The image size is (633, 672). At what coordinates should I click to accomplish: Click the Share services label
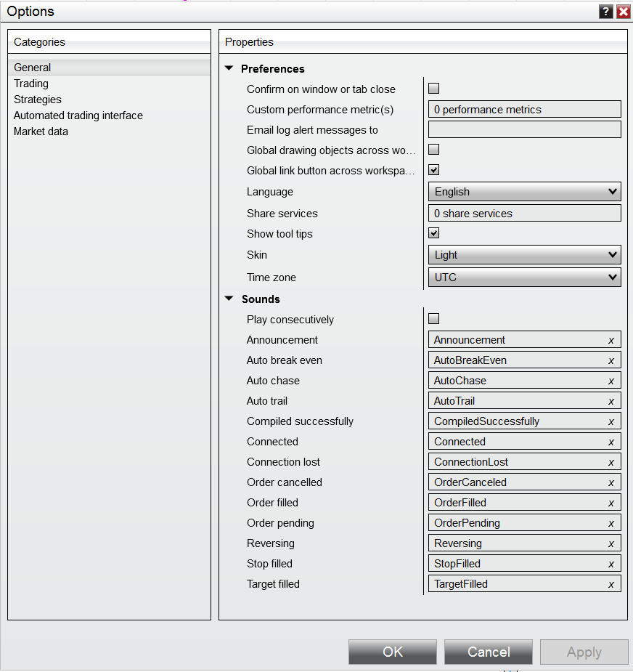[x=282, y=214]
